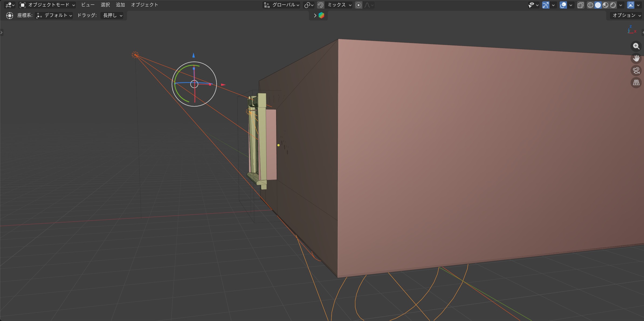Open ビュー menu
644x321 pixels.
[x=88, y=5]
